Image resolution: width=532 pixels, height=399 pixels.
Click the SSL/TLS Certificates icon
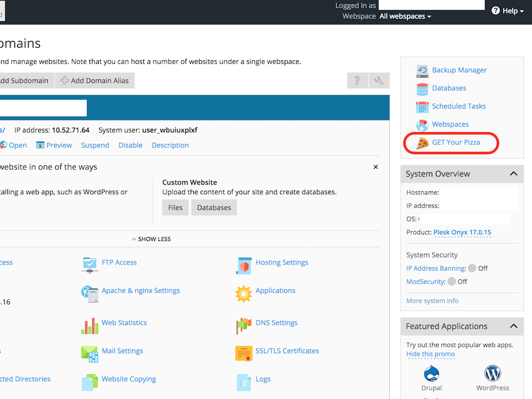coord(244,352)
